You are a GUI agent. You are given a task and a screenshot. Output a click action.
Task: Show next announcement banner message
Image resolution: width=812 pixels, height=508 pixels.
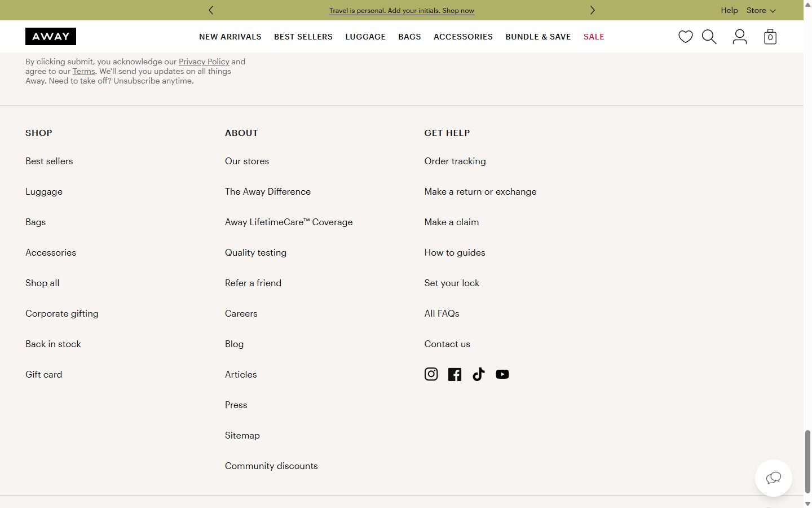pos(592,10)
